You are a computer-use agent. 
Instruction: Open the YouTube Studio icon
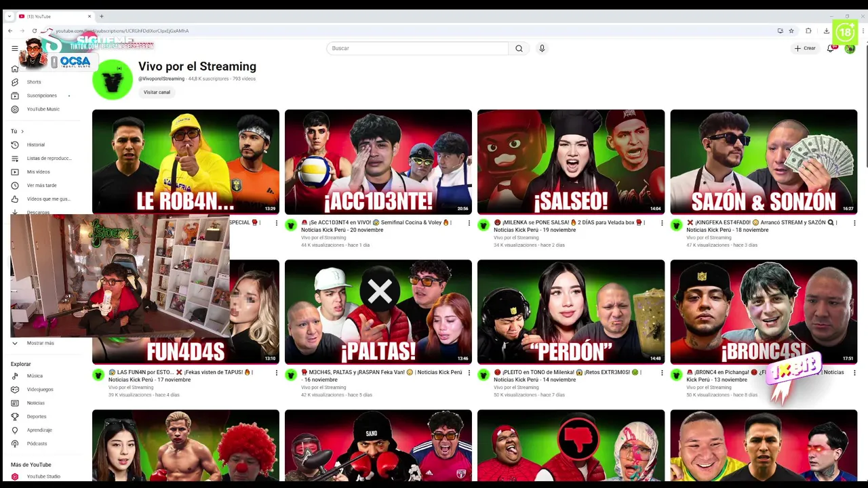[14, 476]
